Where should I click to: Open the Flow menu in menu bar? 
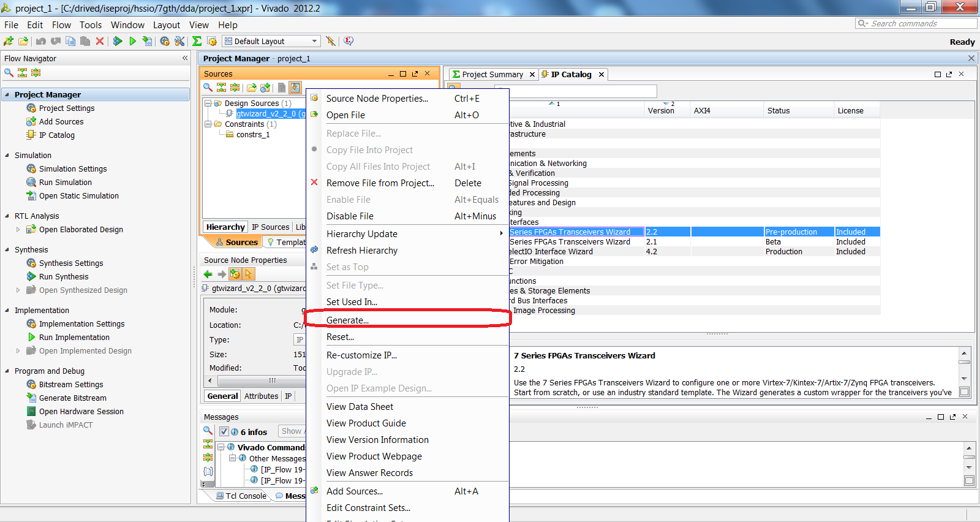[x=61, y=25]
